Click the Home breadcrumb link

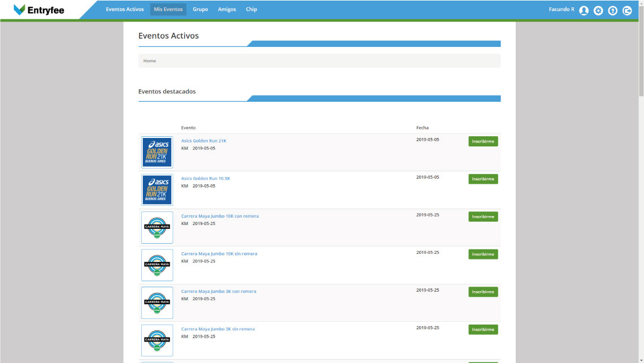150,61
